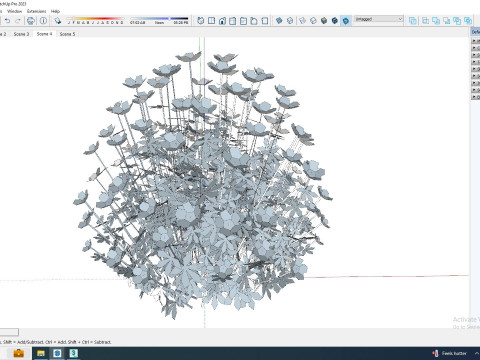Open the Print icon in the toolbar
The image size is (480, 360).
(30, 21)
